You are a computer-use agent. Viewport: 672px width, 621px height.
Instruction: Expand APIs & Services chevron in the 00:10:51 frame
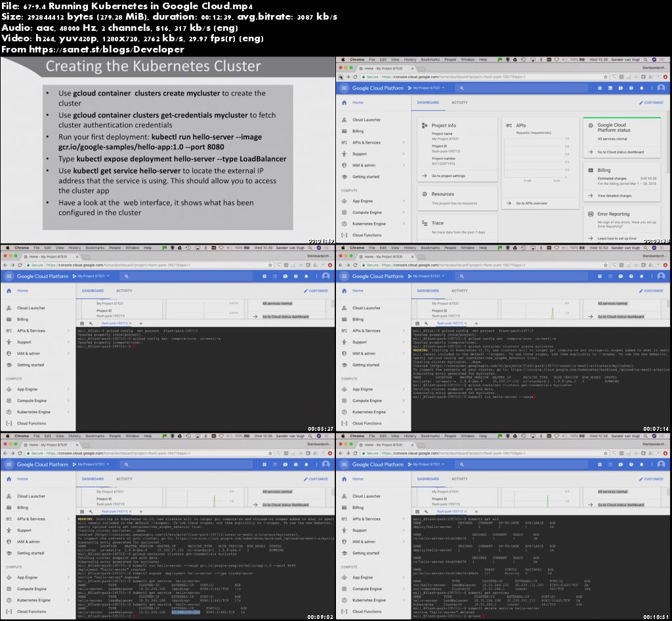pyautogui.click(x=404, y=519)
